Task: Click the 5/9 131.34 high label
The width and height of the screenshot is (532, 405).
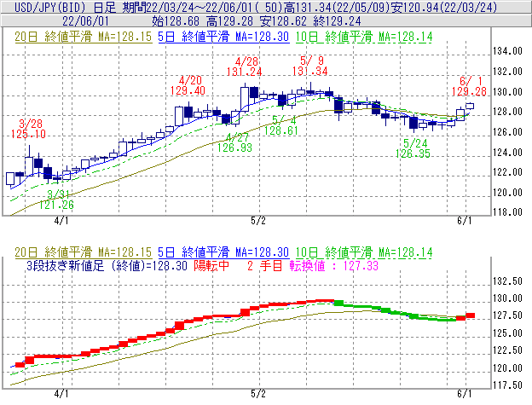Action: (x=310, y=66)
